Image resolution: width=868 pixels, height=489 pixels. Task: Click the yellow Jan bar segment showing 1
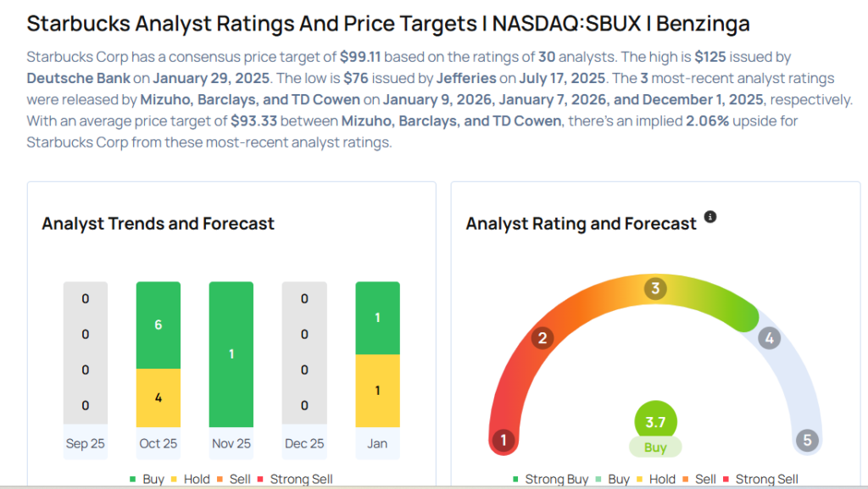377,391
